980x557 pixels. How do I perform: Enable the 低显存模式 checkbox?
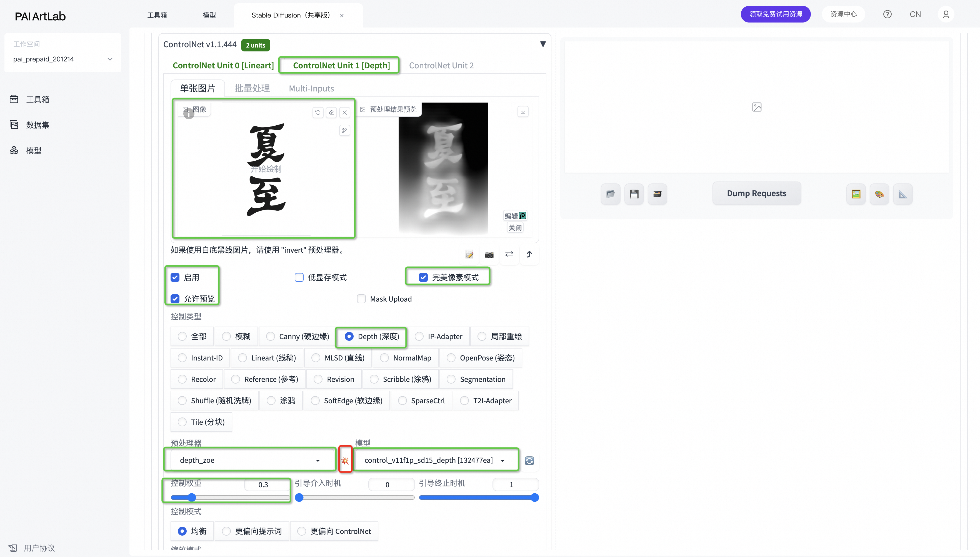[299, 277]
